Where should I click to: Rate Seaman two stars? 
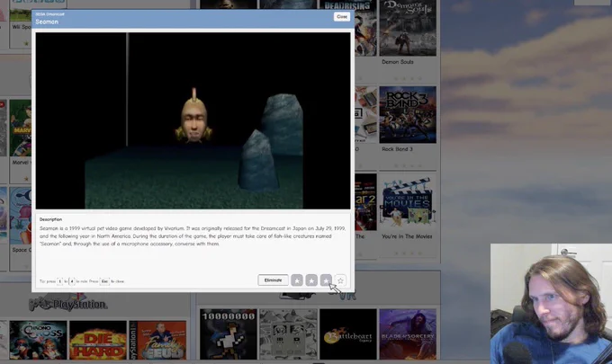pos(311,280)
